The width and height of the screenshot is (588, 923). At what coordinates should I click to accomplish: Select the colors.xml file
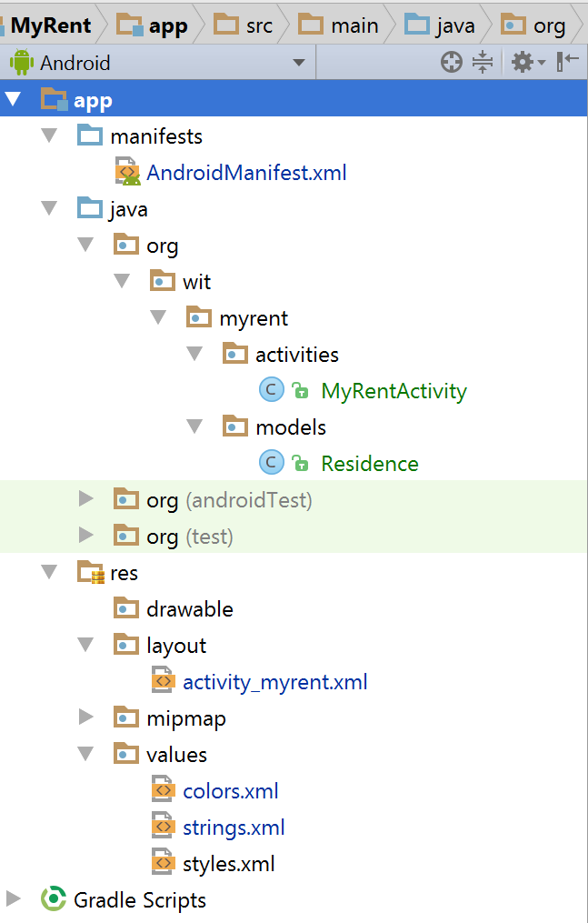click(x=230, y=791)
